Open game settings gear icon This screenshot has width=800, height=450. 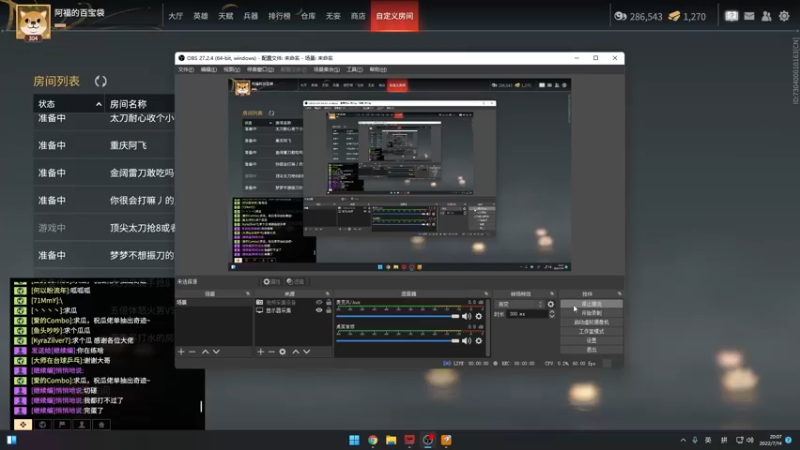[x=784, y=16]
